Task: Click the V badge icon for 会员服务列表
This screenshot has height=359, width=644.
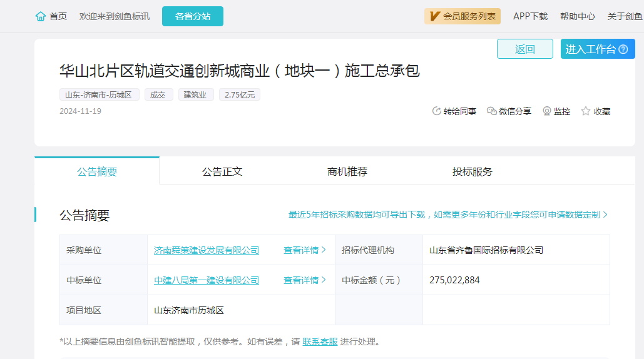Action: [434, 16]
